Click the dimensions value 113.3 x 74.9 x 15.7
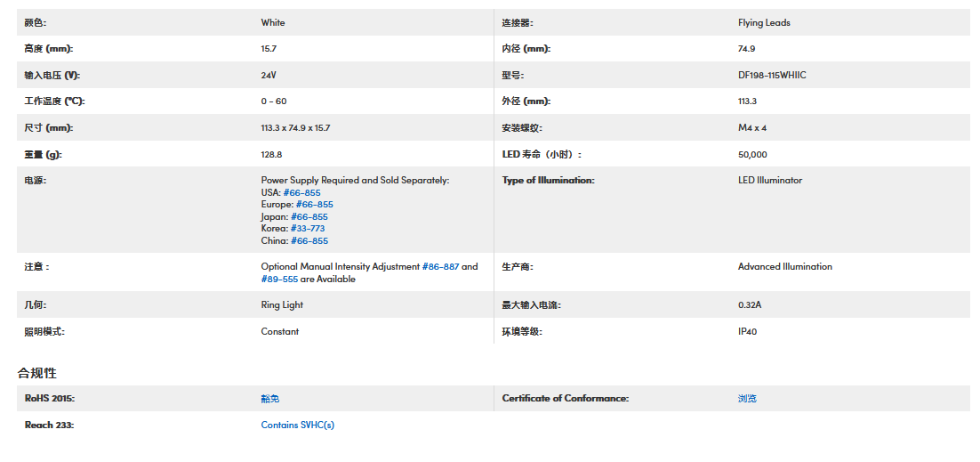Image resolution: width=980 pixels, height=462 pixels. click(x=295, y=128)
